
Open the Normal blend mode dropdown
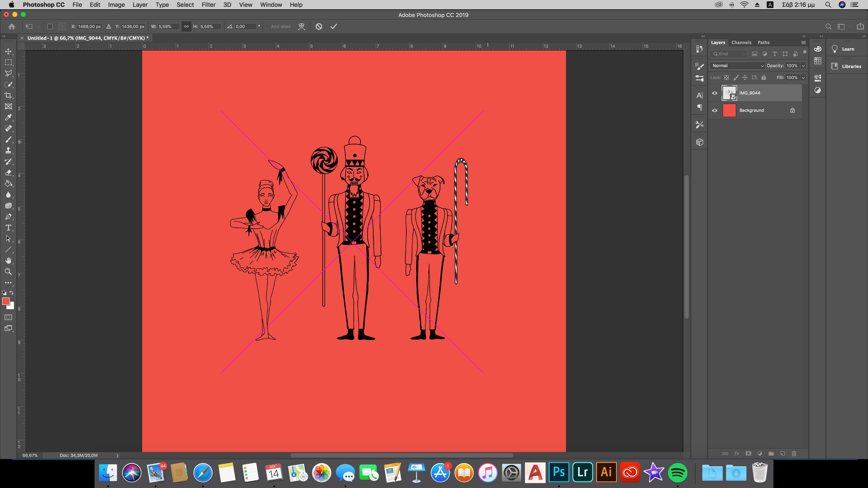tap(737, 66)
